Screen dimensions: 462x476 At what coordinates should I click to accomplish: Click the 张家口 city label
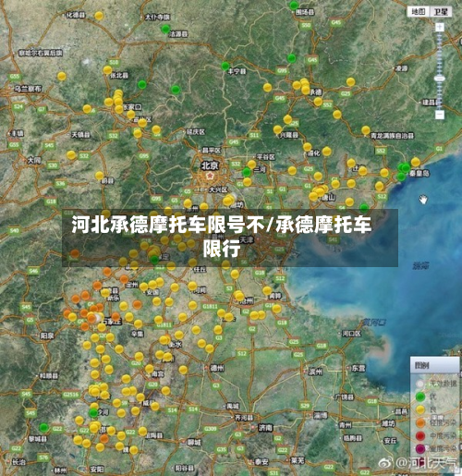click(132, 107)
